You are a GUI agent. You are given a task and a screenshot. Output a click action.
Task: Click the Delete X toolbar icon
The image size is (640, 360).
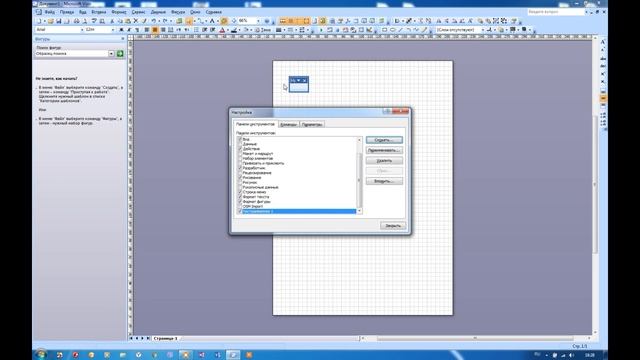tap(136, 21)
